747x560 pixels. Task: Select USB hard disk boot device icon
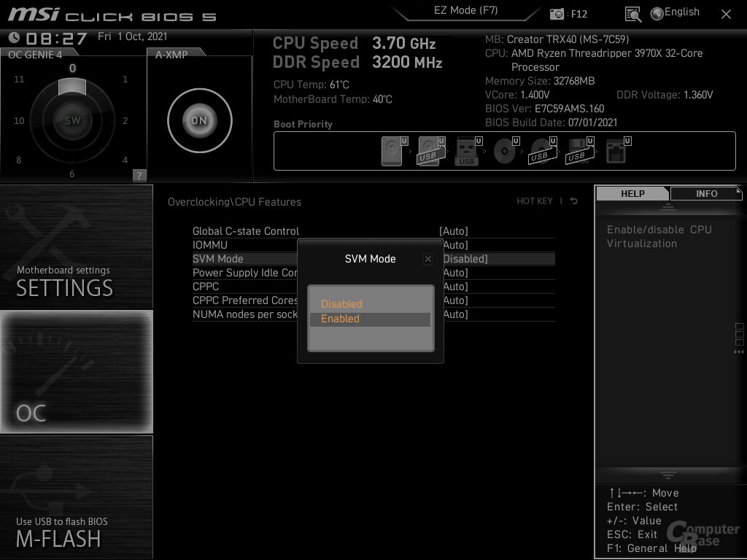[431, 151]
